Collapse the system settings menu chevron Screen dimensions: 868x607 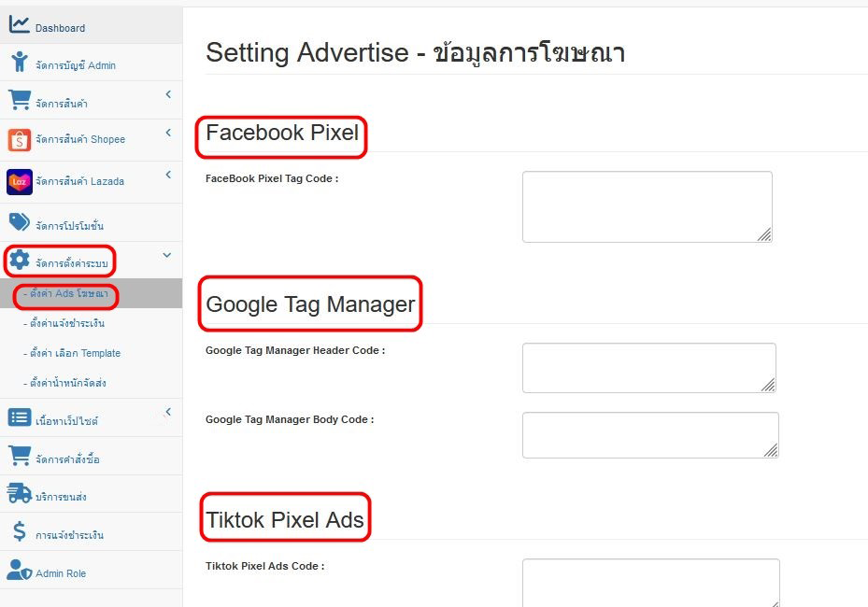[x=167, y=255]
